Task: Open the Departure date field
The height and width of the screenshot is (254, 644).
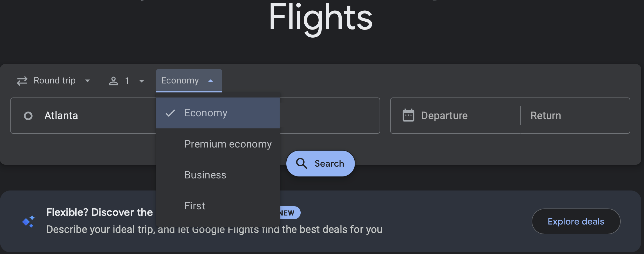Action: pyautogui.click(x=455, y=116)
